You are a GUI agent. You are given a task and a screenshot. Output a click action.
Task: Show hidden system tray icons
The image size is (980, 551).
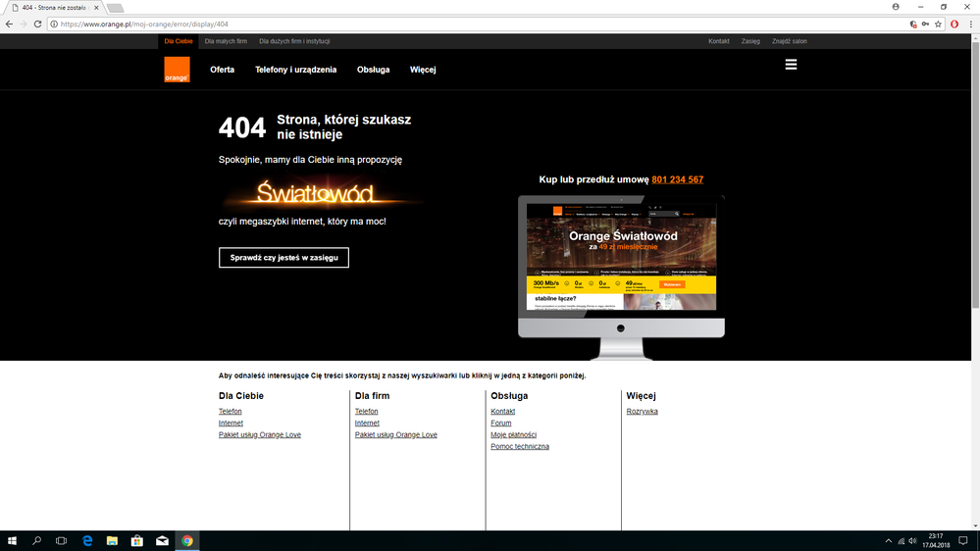[x=888, y=541]
